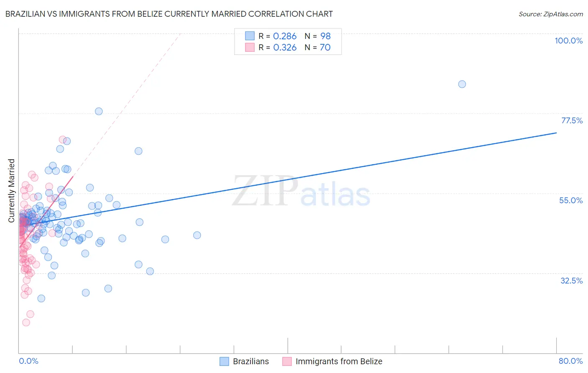
Task: Click the blue Brazilians legend swatch
Action: 224,361
